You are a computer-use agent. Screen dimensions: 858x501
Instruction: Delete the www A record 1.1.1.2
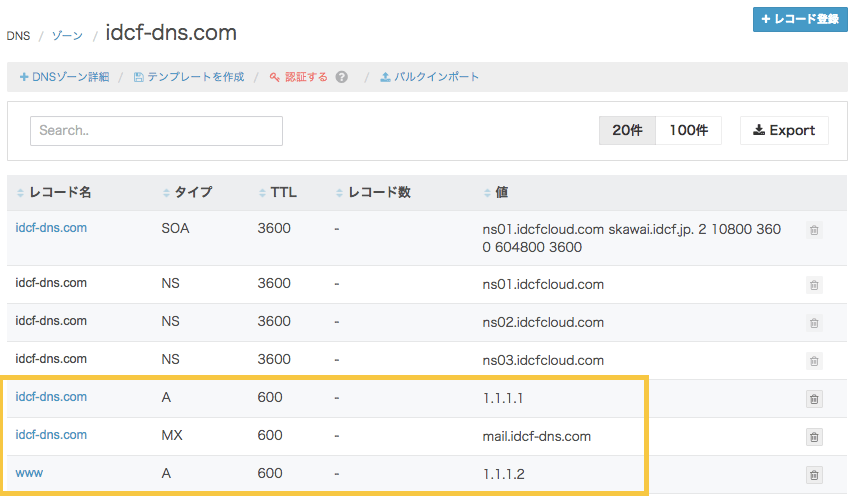[814, 475]
